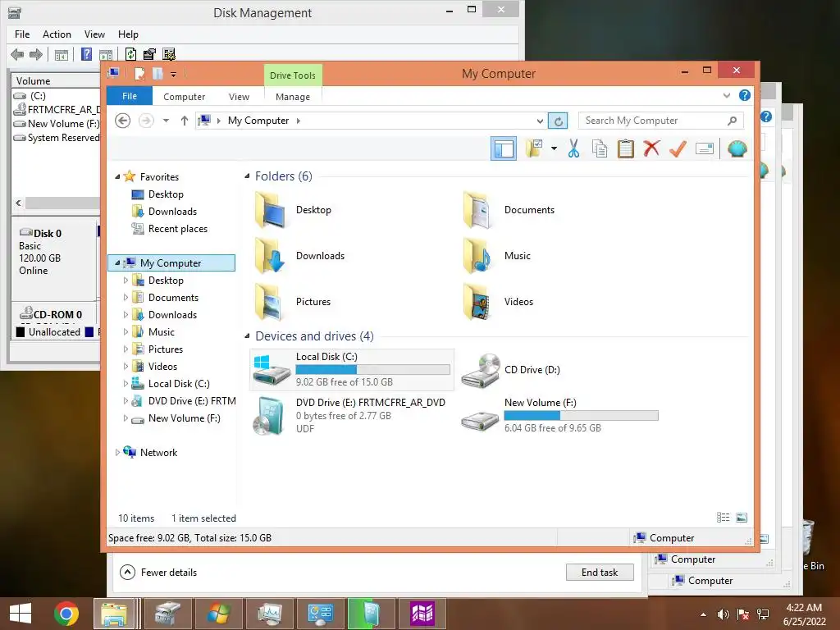This screenshot has width=840, height=630.
Task: Open the Manage ribbon tab
Action: point(293,97)
